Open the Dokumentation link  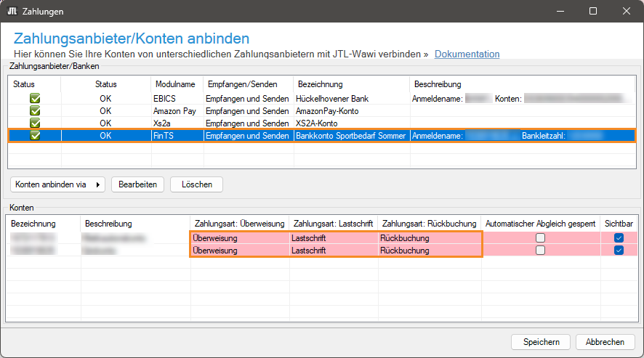pyautogui.click(x=467, y=54)
